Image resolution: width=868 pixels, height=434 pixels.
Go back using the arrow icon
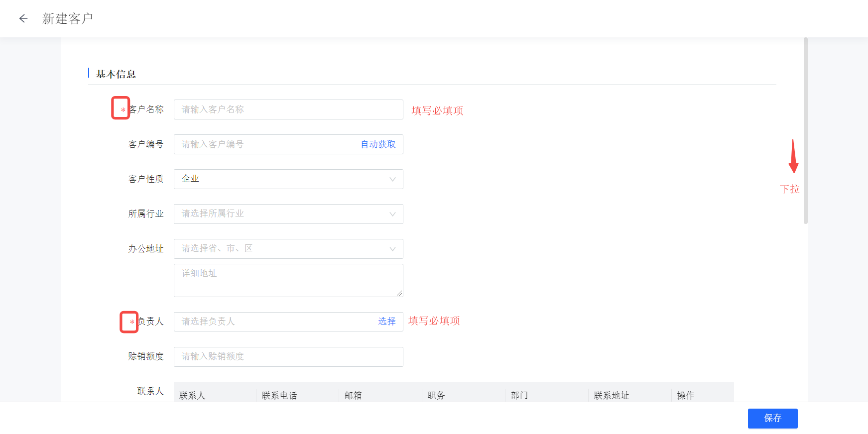tap(23, 19)
